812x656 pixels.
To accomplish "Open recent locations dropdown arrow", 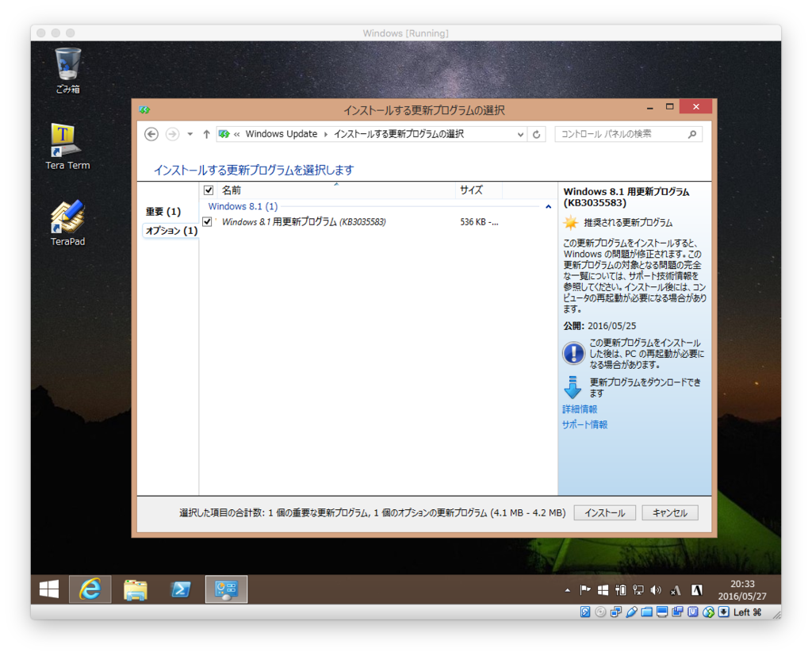I will pos(190,134).
